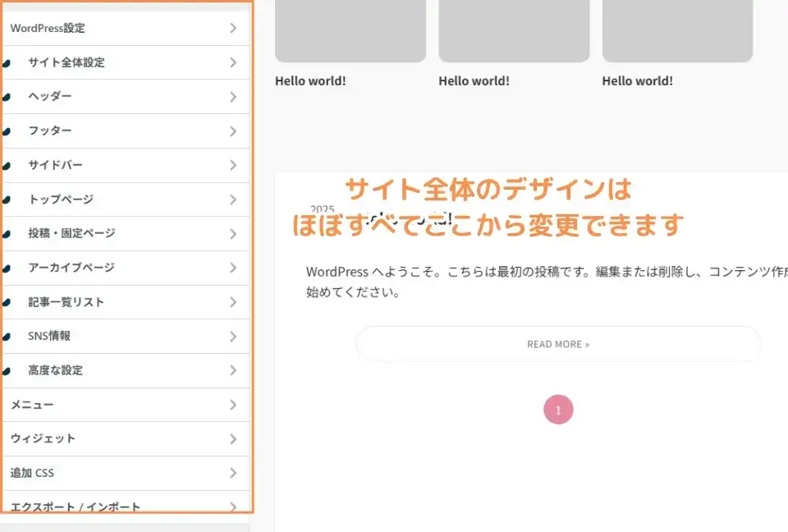Click the leaf icon beside SNS情報
The height and width of the screenshot is (532, 788).
pyautogui.click(x=7, y=337)
